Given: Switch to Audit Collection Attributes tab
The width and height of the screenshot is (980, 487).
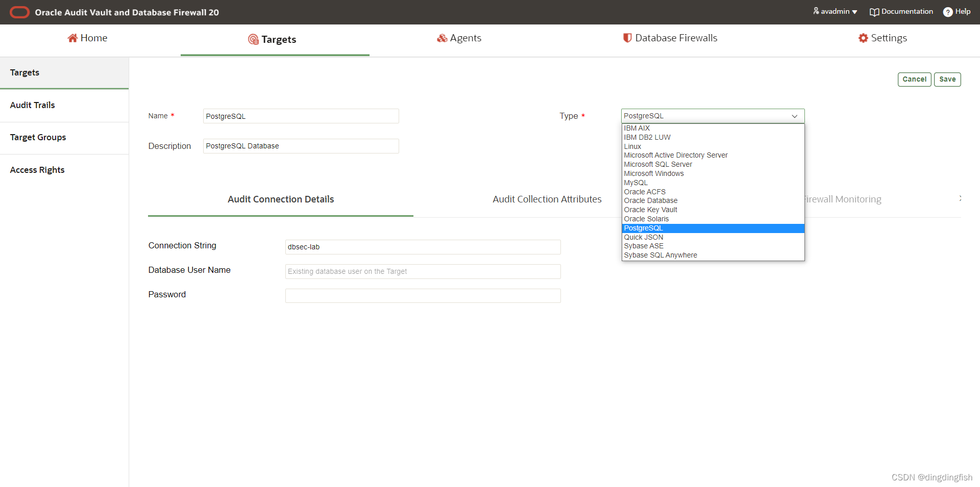Looking at the screenshot, I should click(x=547, y=199).
